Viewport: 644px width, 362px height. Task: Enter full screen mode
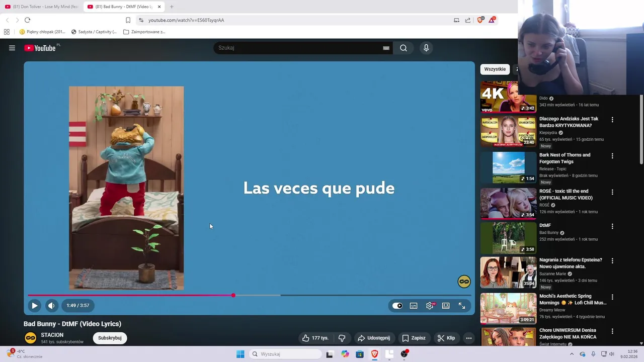(x=462, y=306)
